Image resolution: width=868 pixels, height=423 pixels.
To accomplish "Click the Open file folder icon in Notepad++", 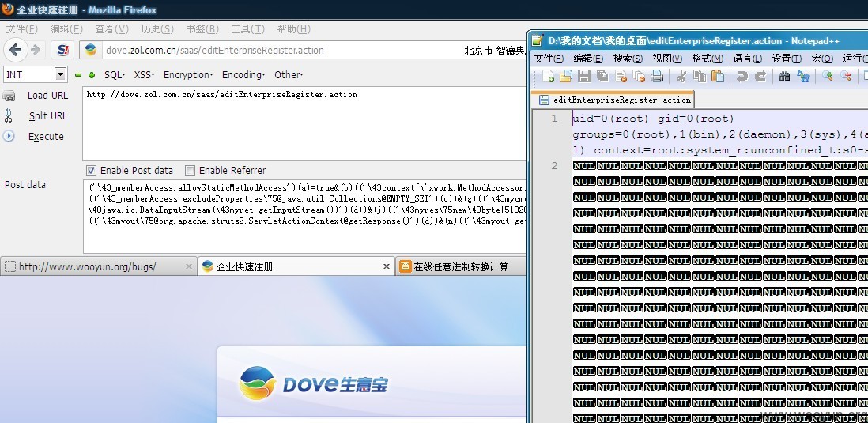I will [x=566, y=77].
